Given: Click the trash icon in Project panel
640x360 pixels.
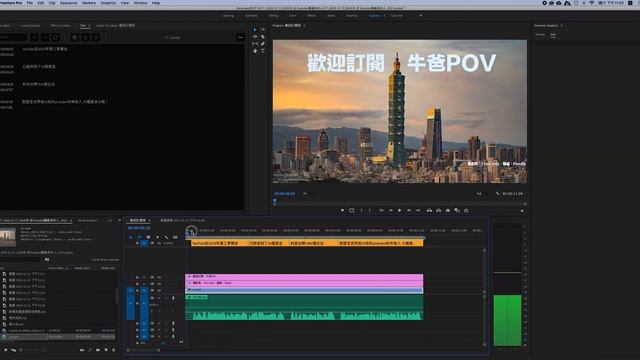Looking at the screenshot, I should point(114,350).
